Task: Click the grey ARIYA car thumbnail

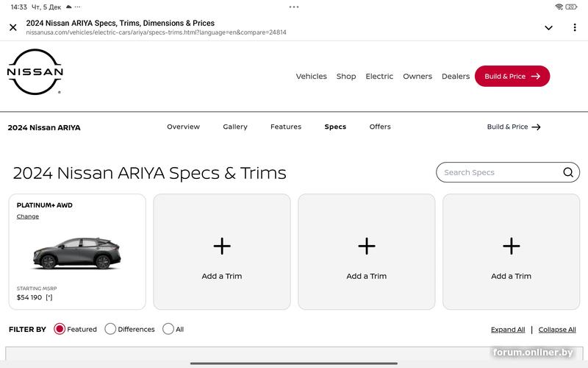Action: pos(77,253)
